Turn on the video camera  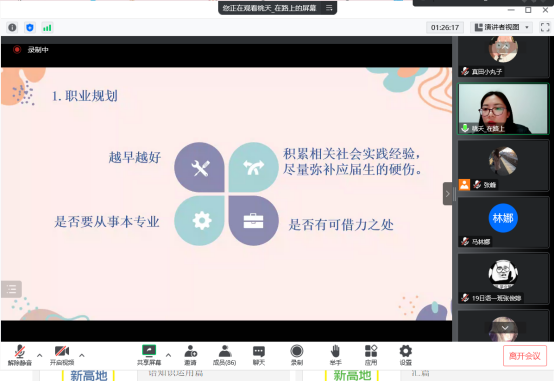(x=62, y=355)
